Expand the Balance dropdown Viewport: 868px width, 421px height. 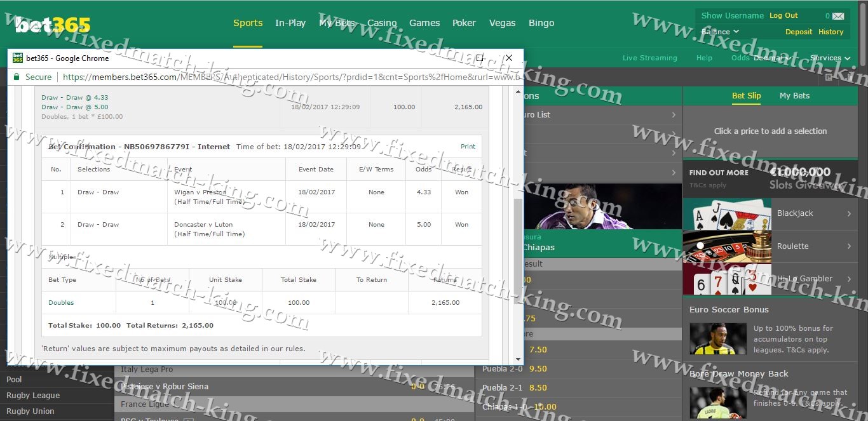[720, 32]
